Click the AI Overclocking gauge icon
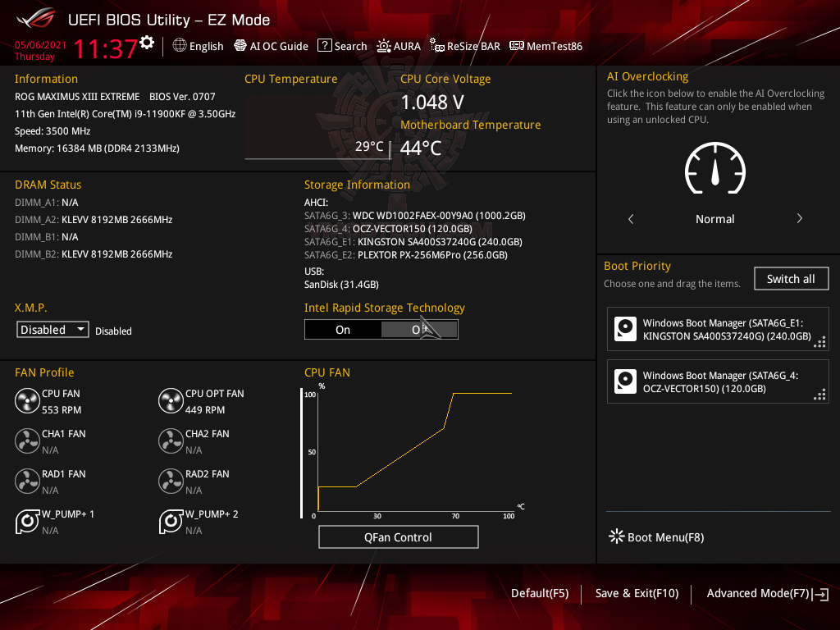Image resolution: width=840 pixels, height=630 pixels. (x=714, y=168)
